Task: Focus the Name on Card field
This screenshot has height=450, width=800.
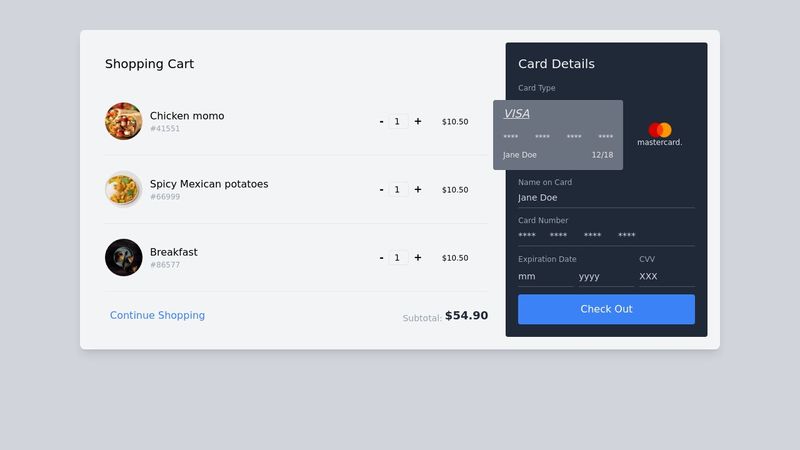Action: pos(605,198)
